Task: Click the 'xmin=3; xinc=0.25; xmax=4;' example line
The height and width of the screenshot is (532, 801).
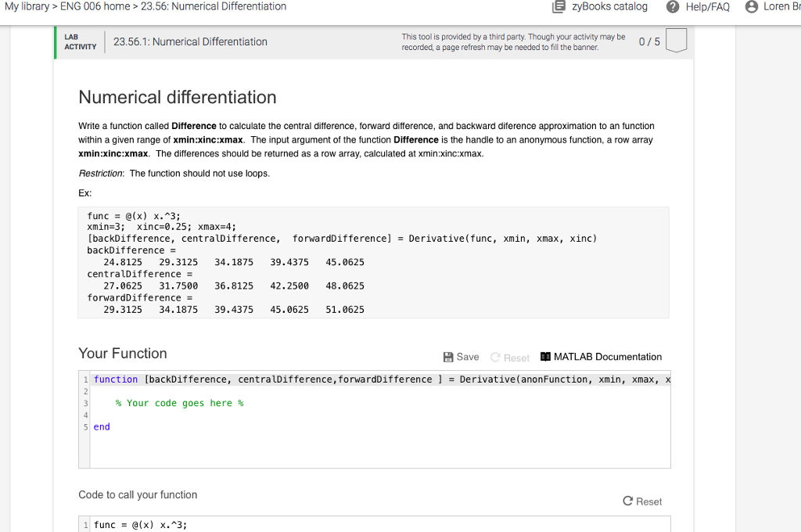Action: click(x=161, y=227)
